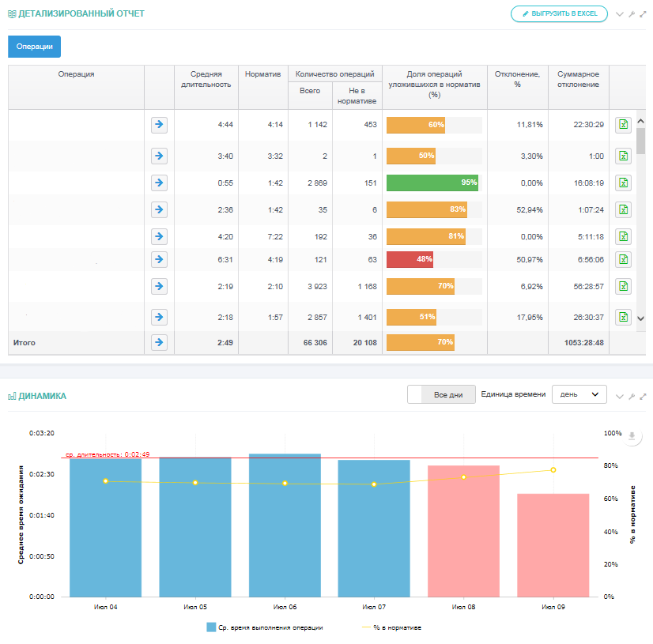The image size is (653, 644).
Task: Click Excel export icon in 4:44 row
Action: point(623,125)
